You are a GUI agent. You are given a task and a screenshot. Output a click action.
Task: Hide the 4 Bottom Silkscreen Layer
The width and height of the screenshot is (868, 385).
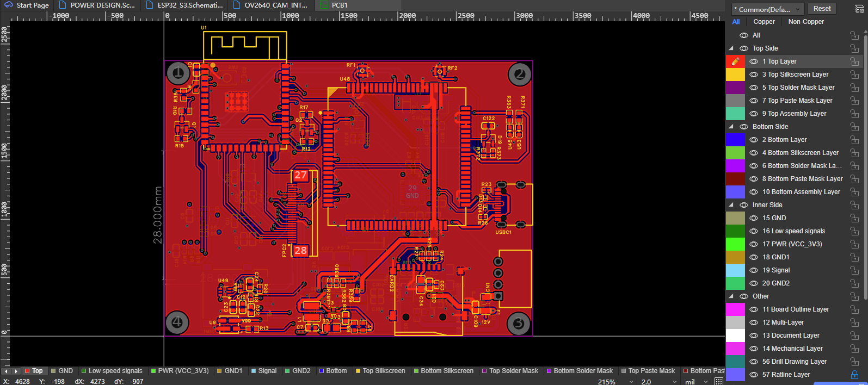click(x=754, y=153)
